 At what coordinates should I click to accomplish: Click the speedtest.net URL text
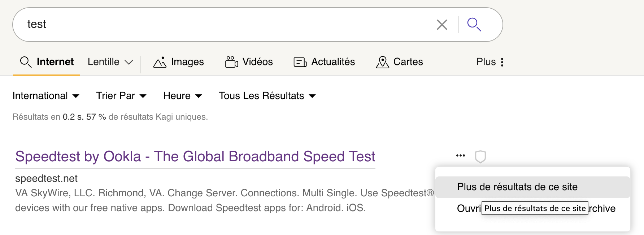pyautogui.click(x=46, y=179)
